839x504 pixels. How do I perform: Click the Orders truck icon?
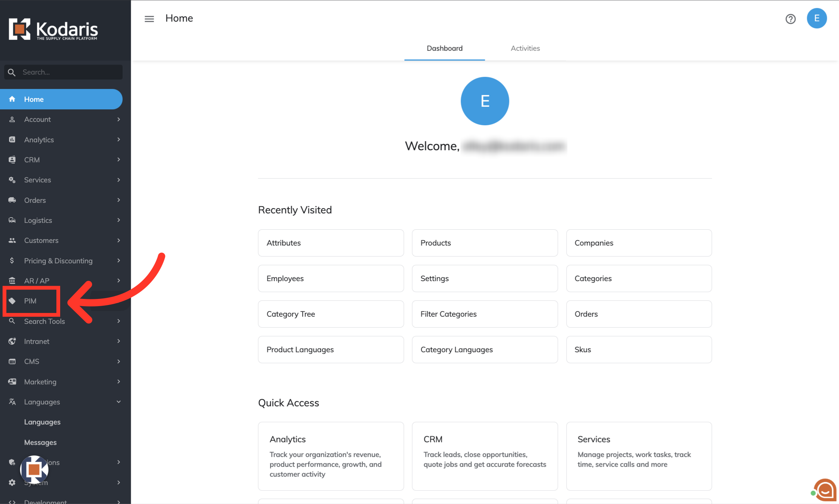(12, 200)
